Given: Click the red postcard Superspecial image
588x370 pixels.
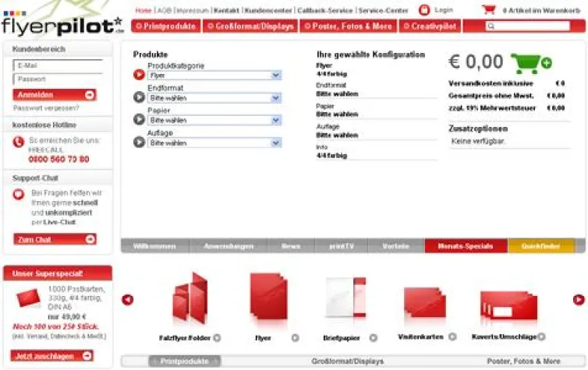Looking at the screenshot, I should (x=29, y=298).
